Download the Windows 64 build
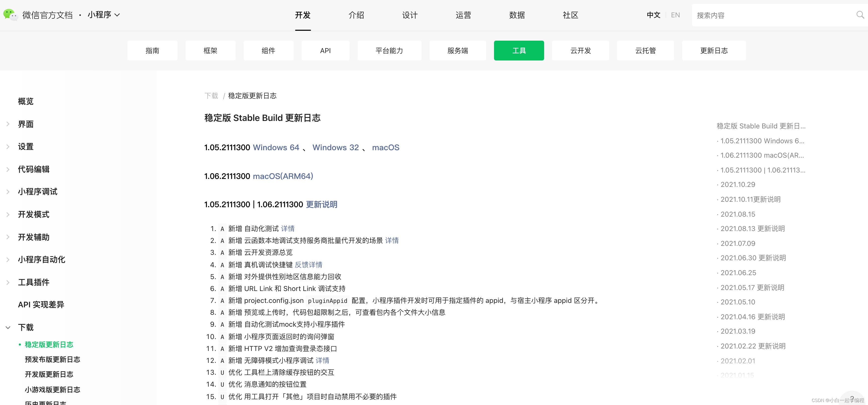The image size is (868, 405). point(276,147)
